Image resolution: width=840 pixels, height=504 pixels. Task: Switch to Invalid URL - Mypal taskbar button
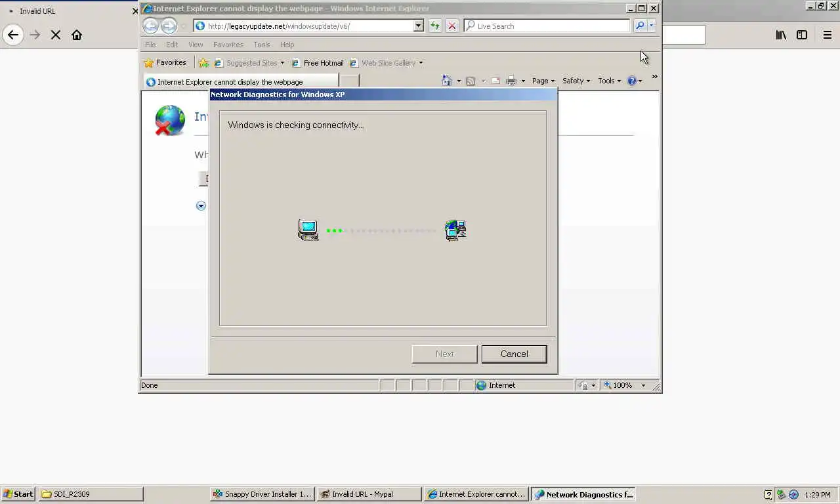tap(369, 494)
